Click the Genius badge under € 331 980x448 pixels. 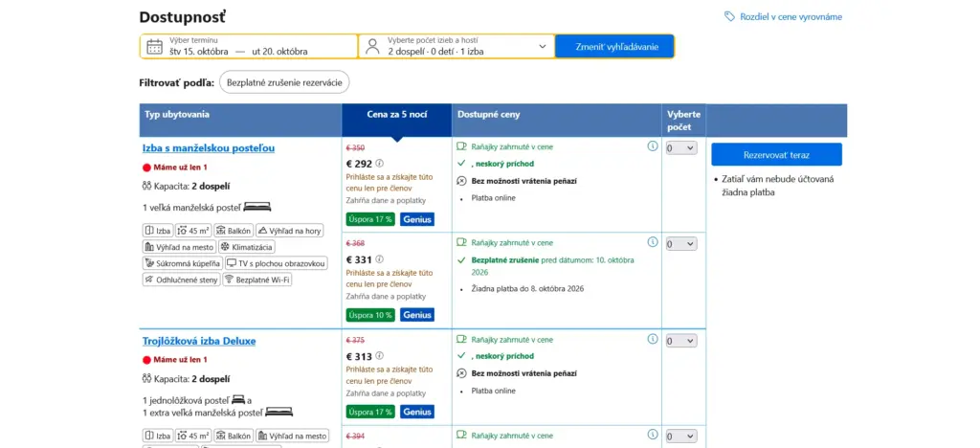pyautogui.click(x=417, y=315)
